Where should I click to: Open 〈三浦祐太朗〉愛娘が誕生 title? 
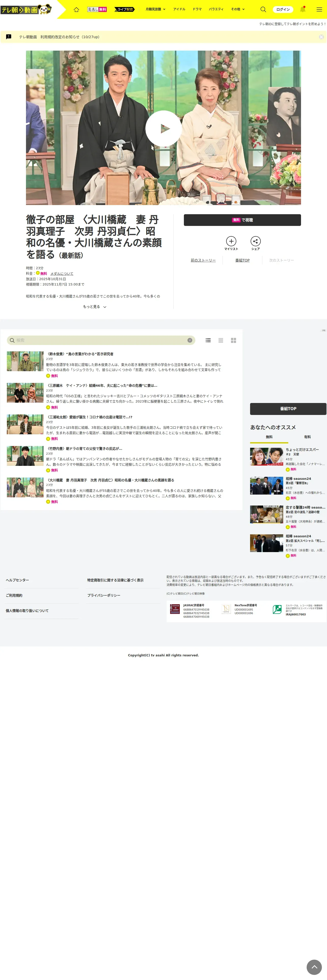[x=89, y=417]
